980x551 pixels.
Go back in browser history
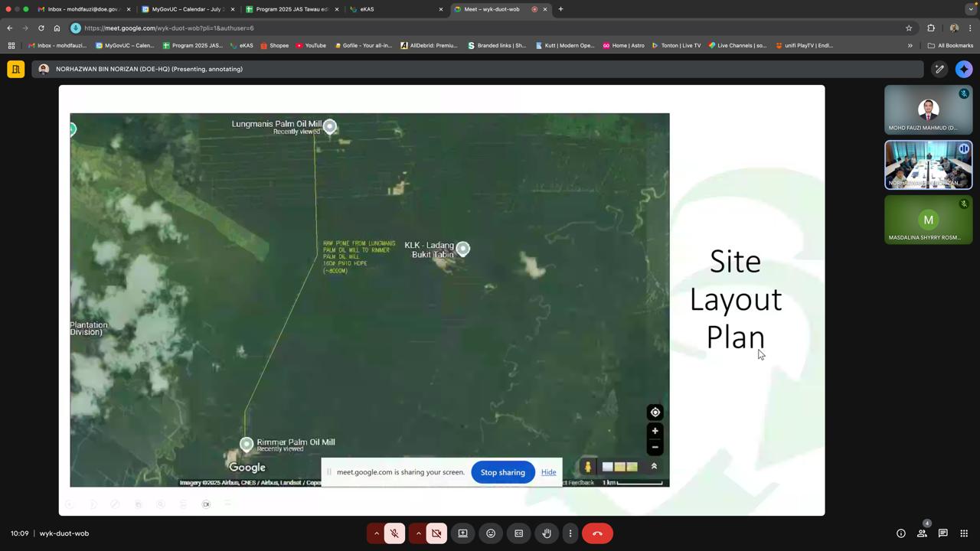[10, 28]
